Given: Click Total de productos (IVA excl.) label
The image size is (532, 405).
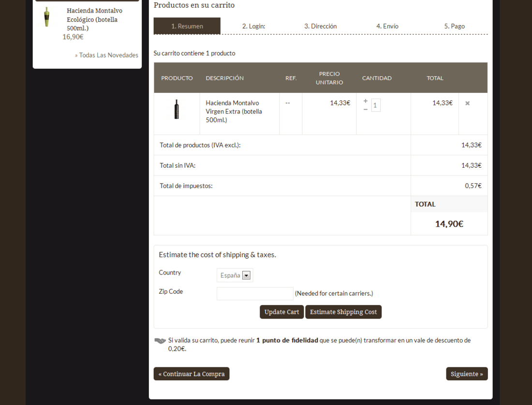Looking at the screenshot, I should click(x=200, y=145).
